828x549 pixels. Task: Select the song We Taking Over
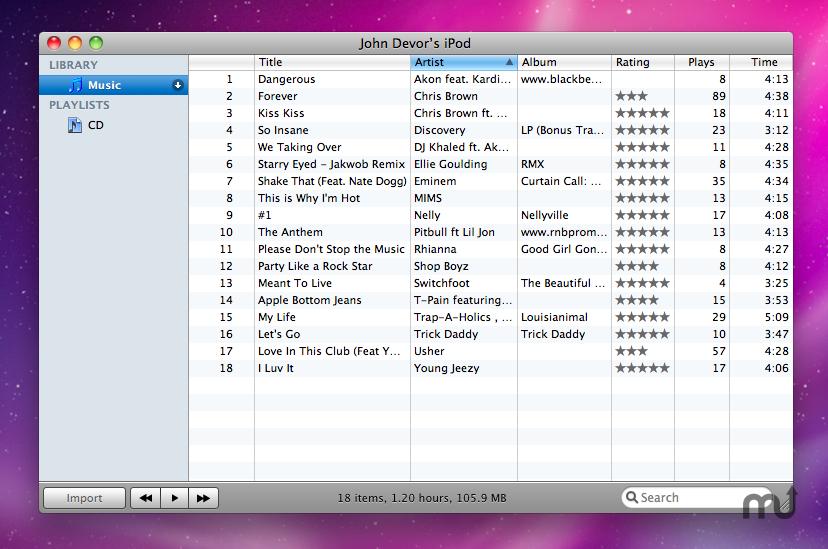coord(299,147)
